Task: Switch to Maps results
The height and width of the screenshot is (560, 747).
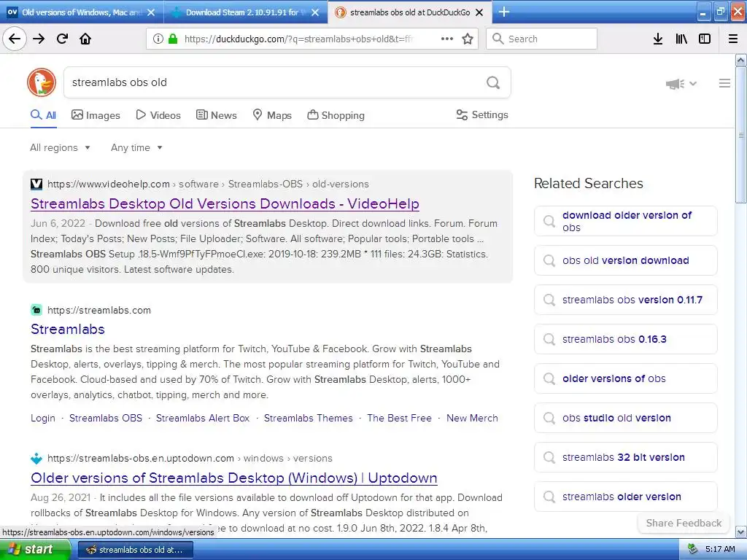Action: [x=271, y=115]
